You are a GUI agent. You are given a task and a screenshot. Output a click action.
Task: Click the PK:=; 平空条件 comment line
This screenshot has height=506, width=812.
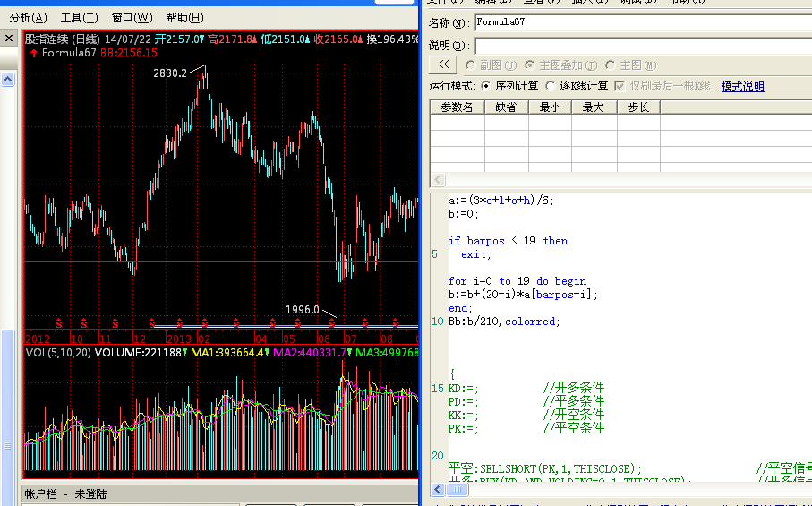tap(526, 428)
